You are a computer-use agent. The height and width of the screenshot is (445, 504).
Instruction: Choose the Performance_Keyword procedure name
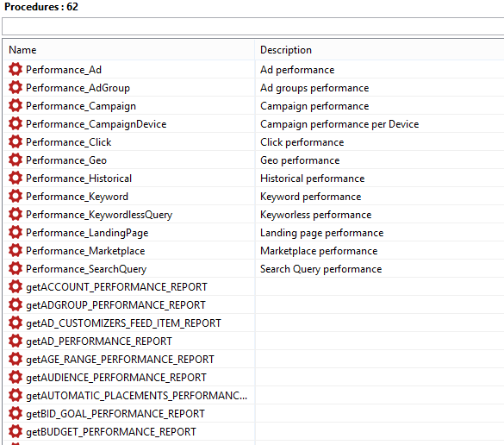point(77,197)
